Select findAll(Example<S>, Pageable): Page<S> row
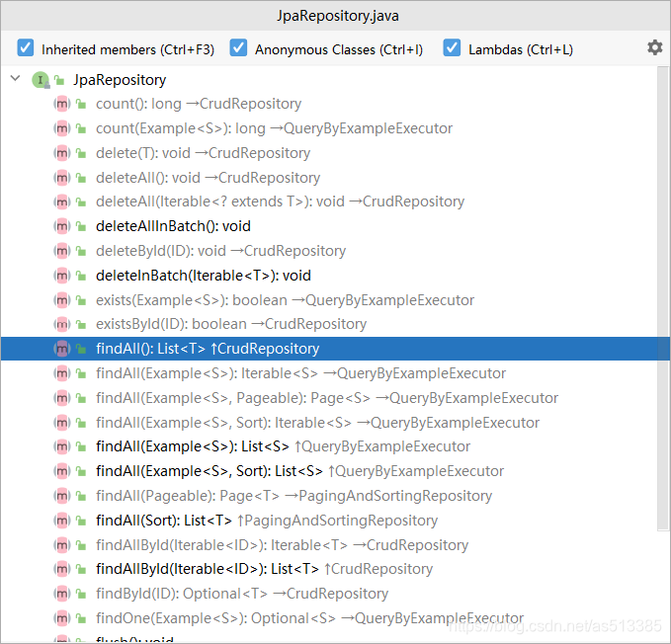671x644 pixels. tap(329, 398)
